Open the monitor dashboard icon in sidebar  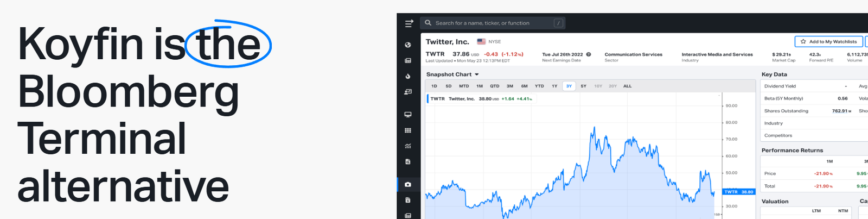408,115
